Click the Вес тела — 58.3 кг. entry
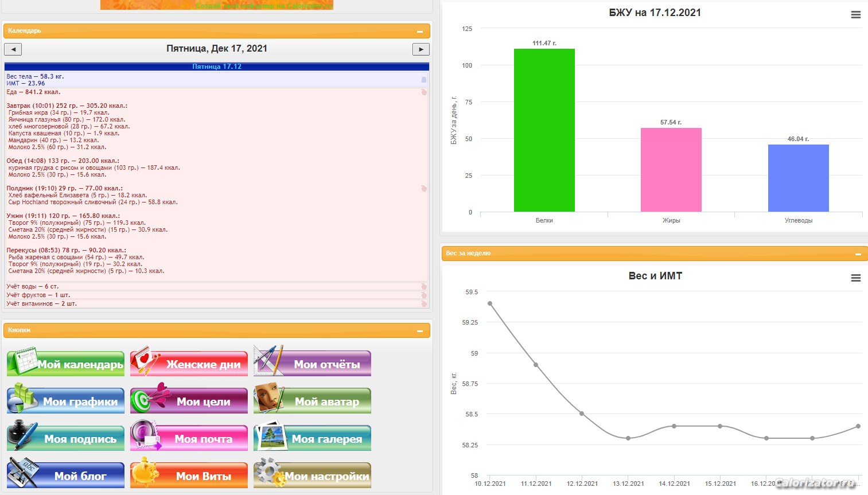This screenshot has height=495, width=868. [35, 76]
